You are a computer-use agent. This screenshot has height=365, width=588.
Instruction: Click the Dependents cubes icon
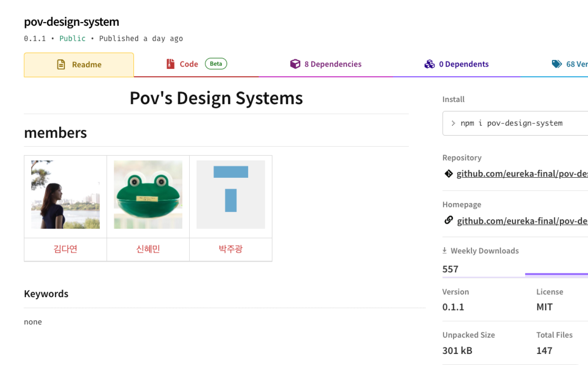pyautogui.click(x=429, y=64)
